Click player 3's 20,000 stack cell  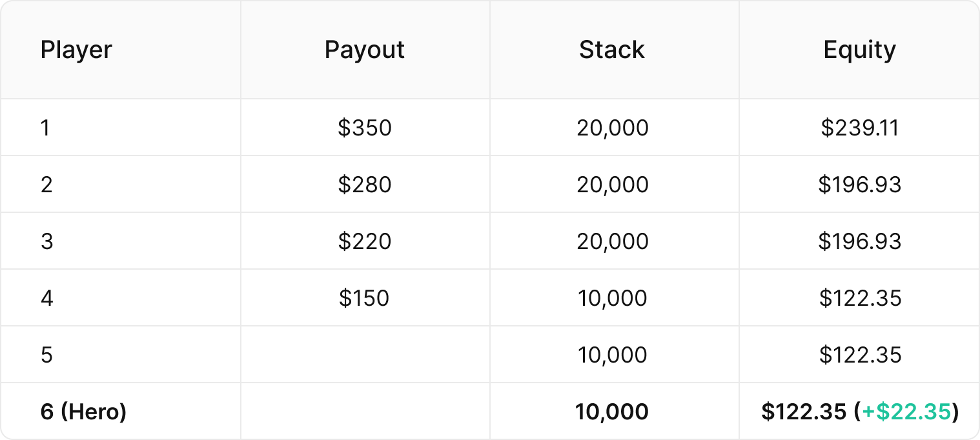coord(613,241)
